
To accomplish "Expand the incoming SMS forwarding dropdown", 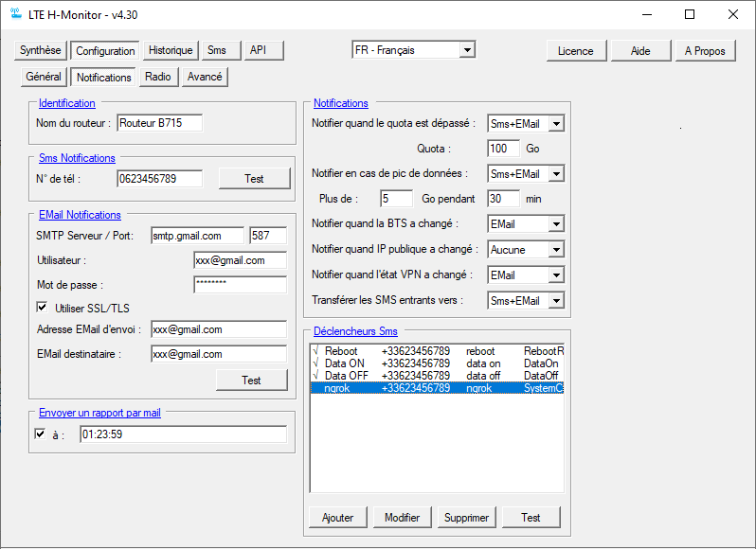I will (x=556, y=301).
